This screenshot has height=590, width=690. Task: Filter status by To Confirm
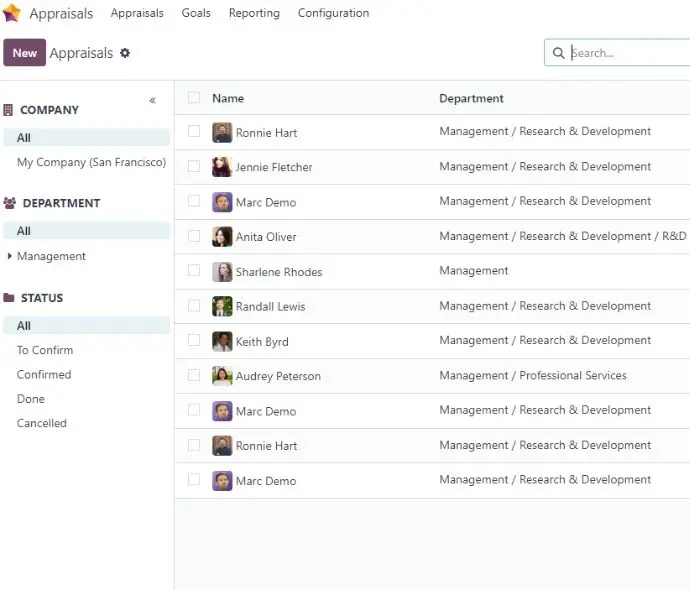(x=45, y=350)
